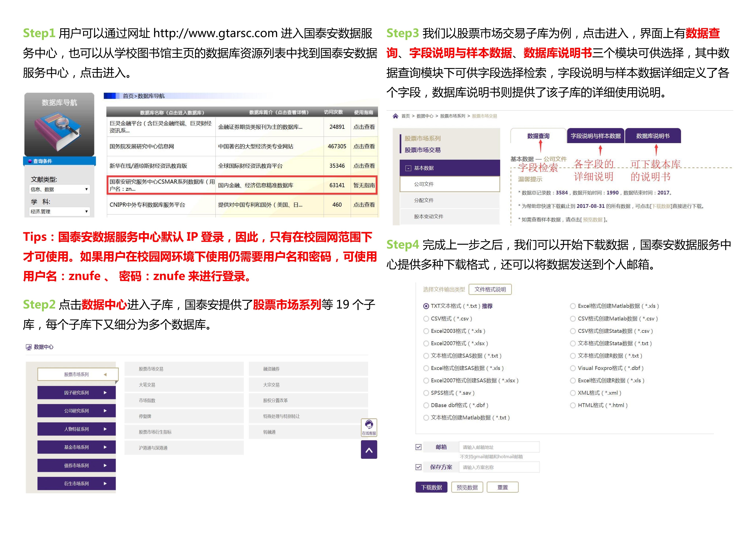Collapse the 基本数据 minus icon
Image resolution: width=756 pixels, height=535 pixels.
pos(408,168)
